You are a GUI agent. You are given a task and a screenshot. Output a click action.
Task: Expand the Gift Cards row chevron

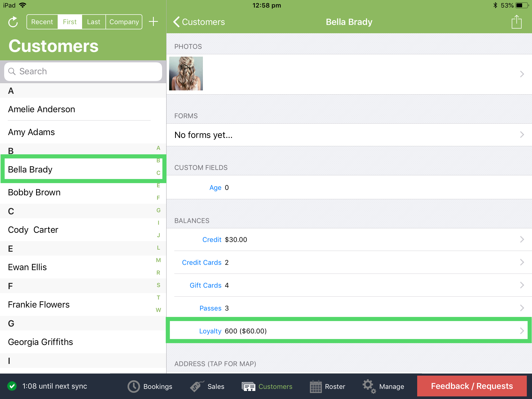pyautogui.click(x=522, y=285)
